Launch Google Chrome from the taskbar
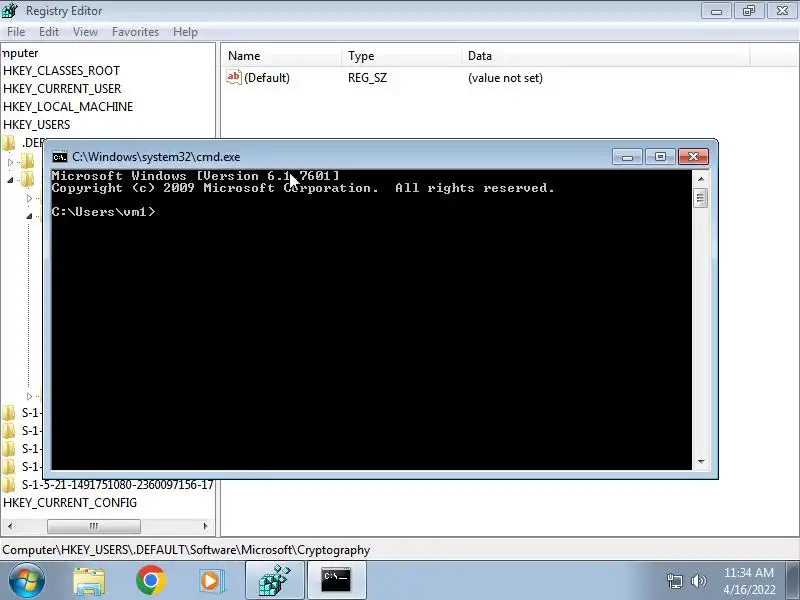 tap(151, 580)
